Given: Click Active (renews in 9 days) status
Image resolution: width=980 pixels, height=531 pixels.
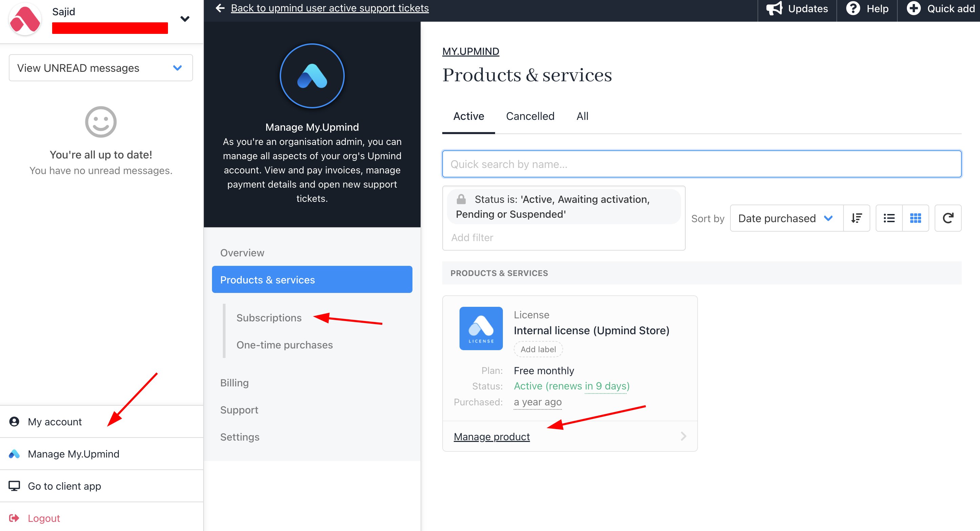Looking at the screenshot, I should (x=571, y=386).
